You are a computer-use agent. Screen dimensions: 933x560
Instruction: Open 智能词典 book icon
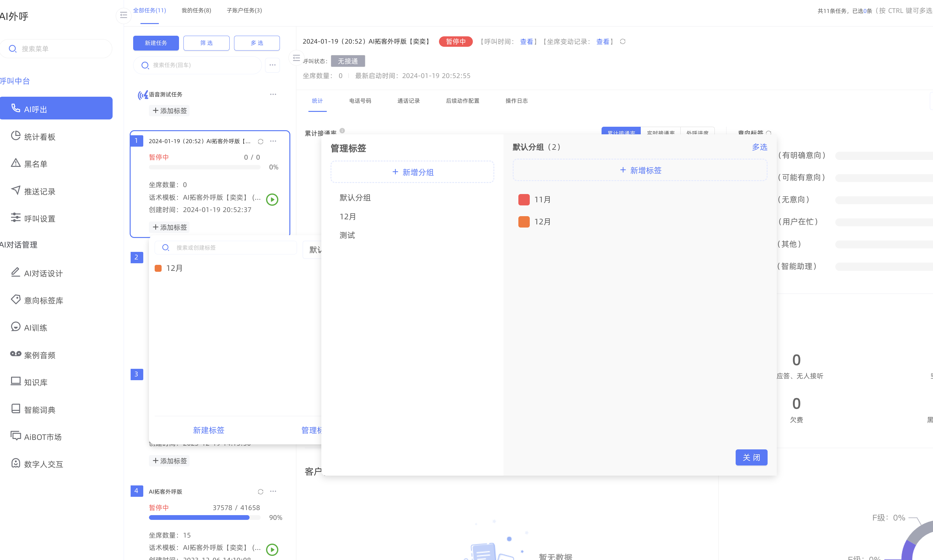15,409
